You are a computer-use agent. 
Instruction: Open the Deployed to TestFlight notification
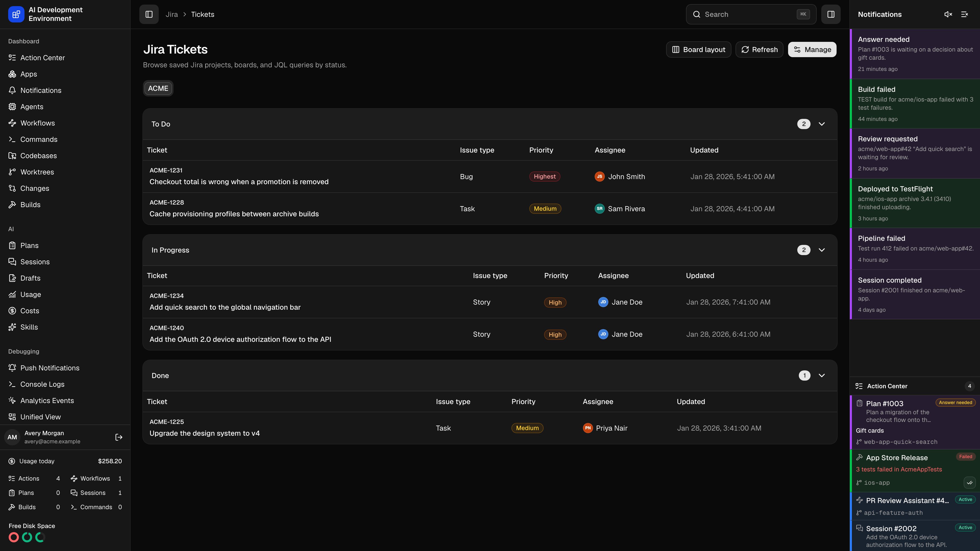coord(915,203)
